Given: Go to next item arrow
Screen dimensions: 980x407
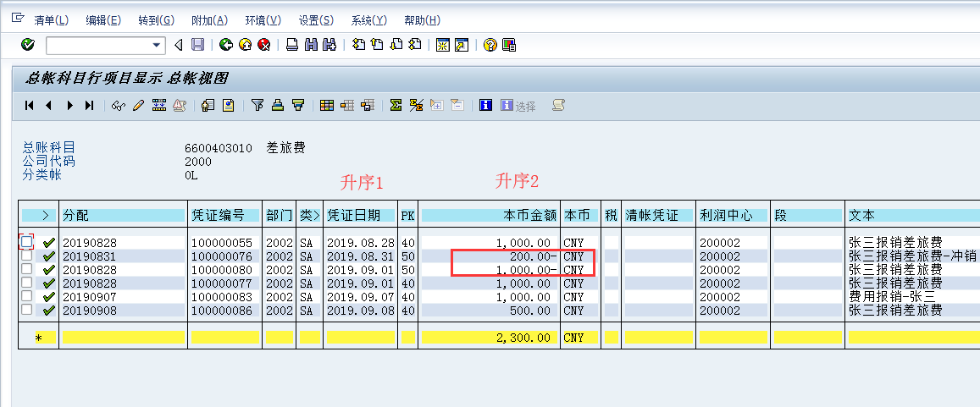Looking at the screenshot, I should click(70, 106).
